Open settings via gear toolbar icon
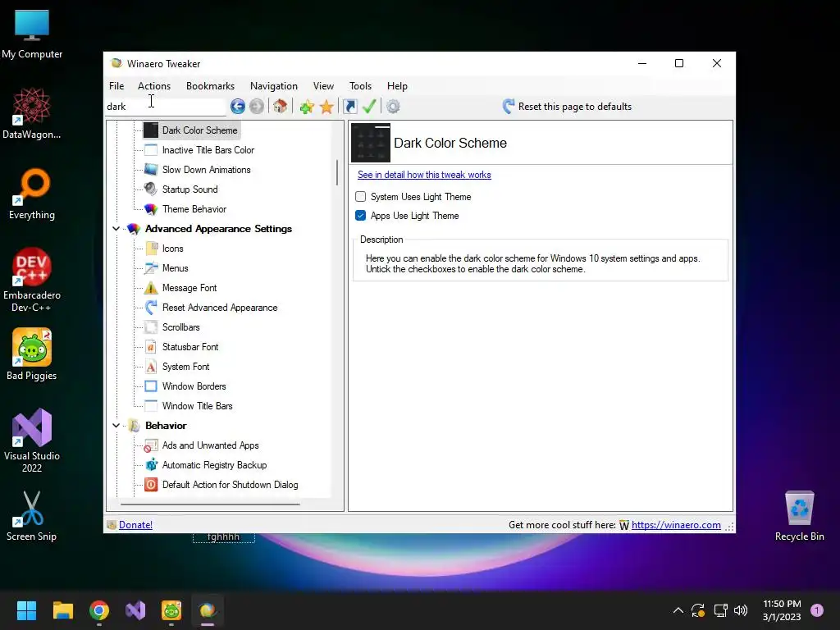The image size is (840, 630). (393, 107)
